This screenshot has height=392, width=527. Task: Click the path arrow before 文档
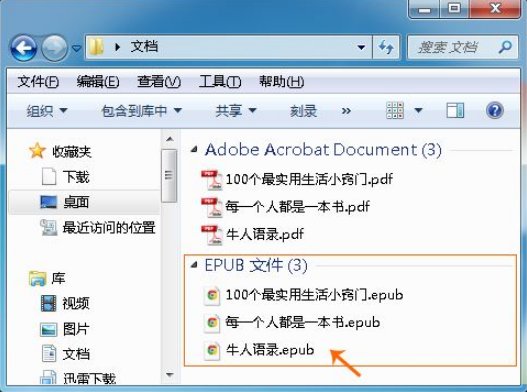tap(117, 47)
